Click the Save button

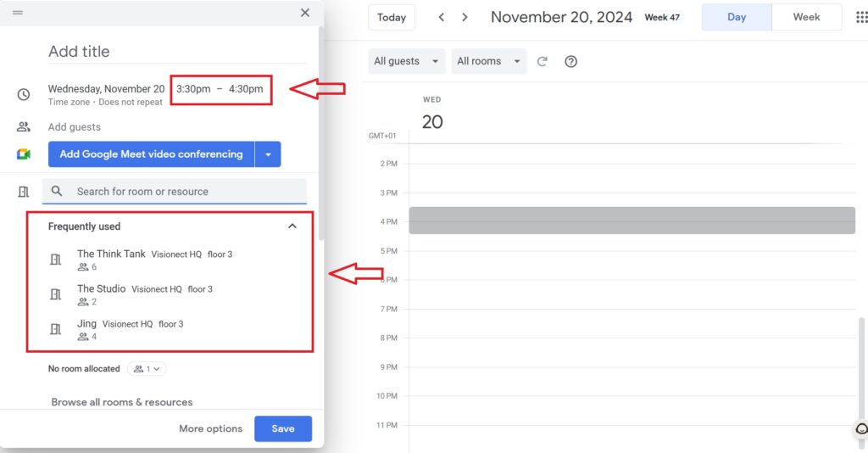(x=283, y=428)
